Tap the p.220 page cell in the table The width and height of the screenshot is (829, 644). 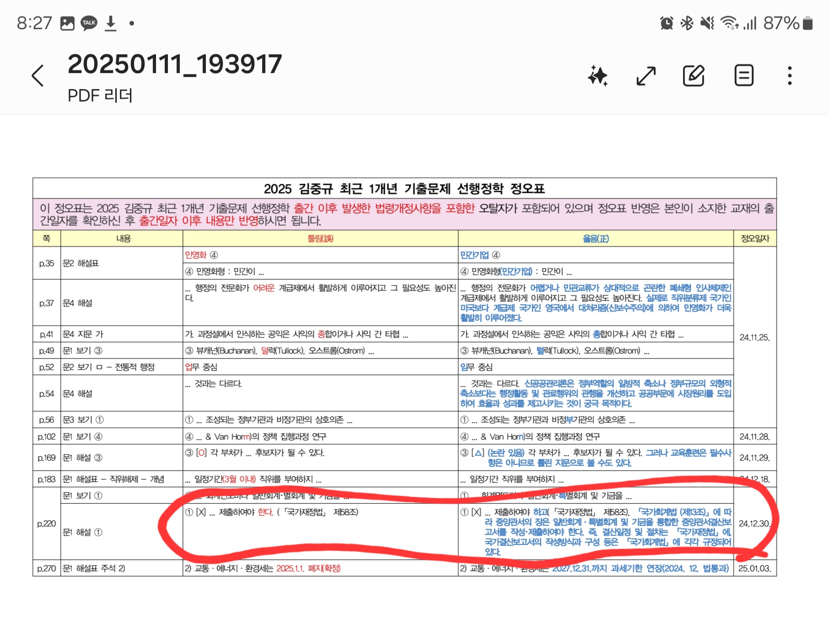coord(46,524)
